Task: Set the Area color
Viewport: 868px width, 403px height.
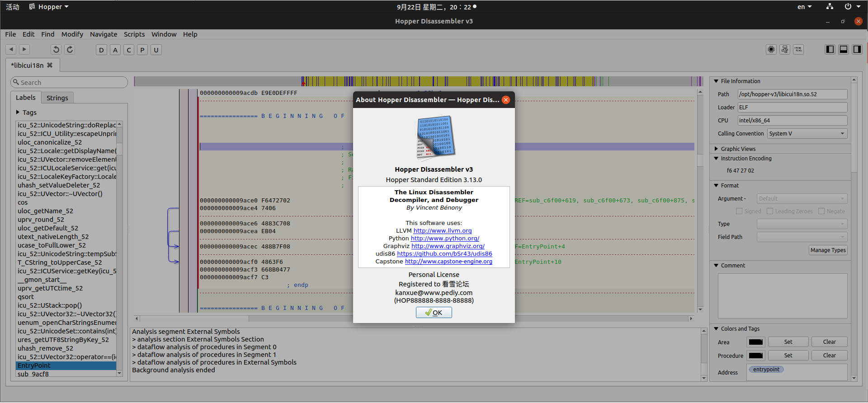Action: 788,342
